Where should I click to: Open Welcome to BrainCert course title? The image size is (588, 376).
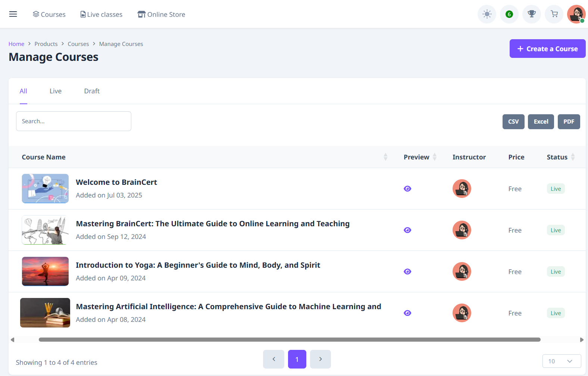(116, 182)
